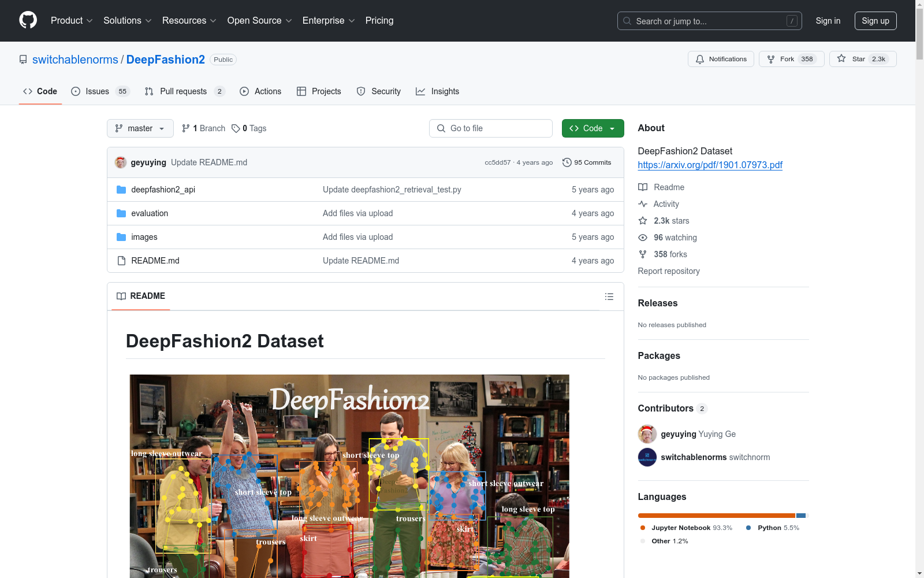The height and width of the screenshot is (578, 924).
Task: Open the green Code dropdown button
Action: click(593, 128)
